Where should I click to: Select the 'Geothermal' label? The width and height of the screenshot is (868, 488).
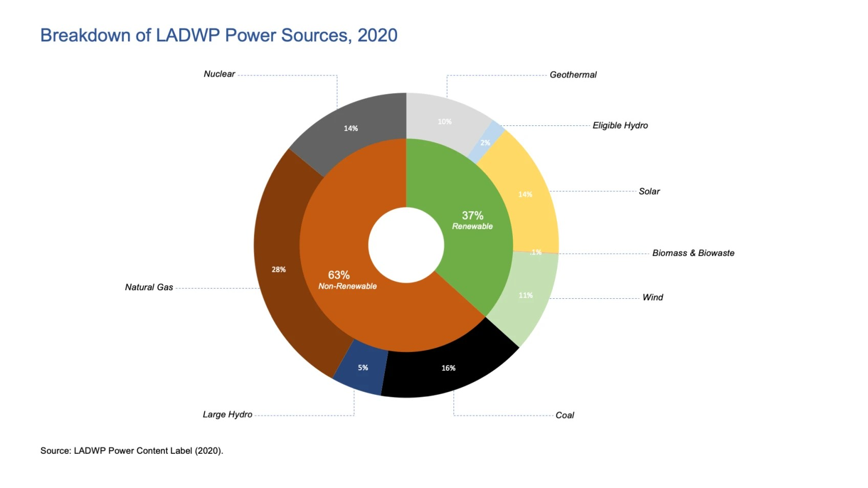[573, 75]
